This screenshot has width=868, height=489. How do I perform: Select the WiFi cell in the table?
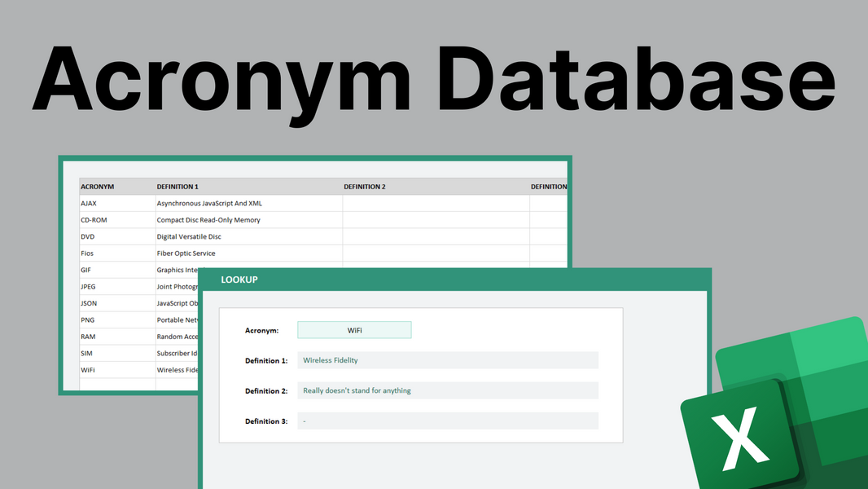(117, 369)
